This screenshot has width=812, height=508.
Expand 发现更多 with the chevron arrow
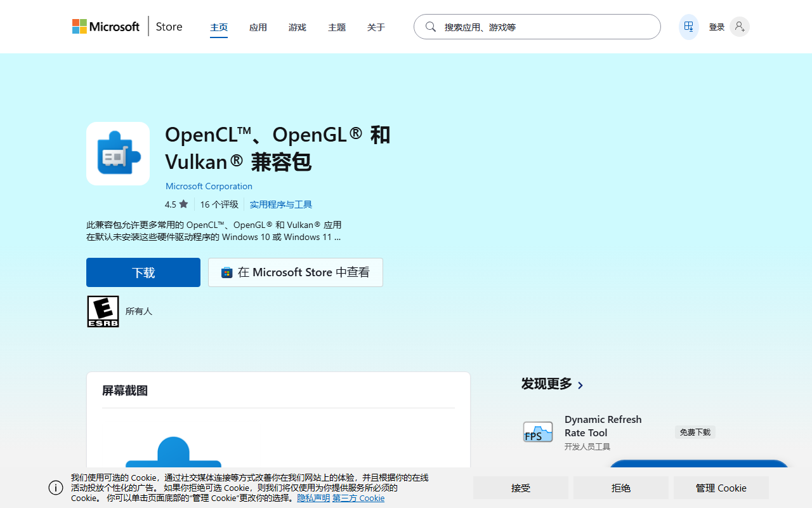(580, 385)
